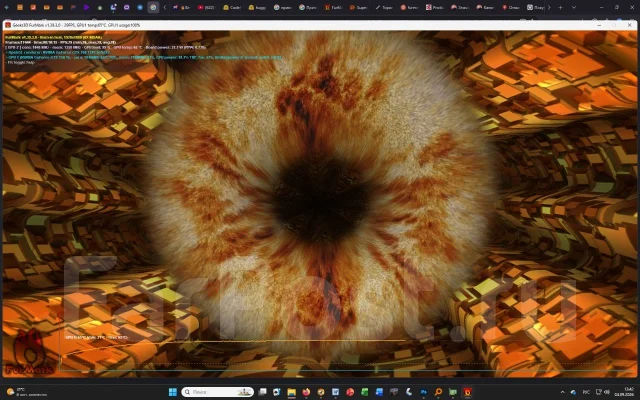Close the Geeks3D FurMark window

click(x=629, y=25)
